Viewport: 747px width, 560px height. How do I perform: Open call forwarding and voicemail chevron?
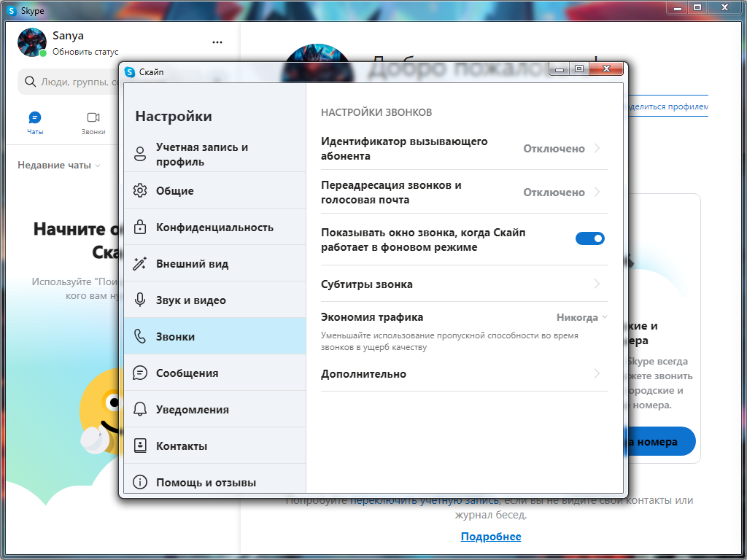click(x=597, y=192)
